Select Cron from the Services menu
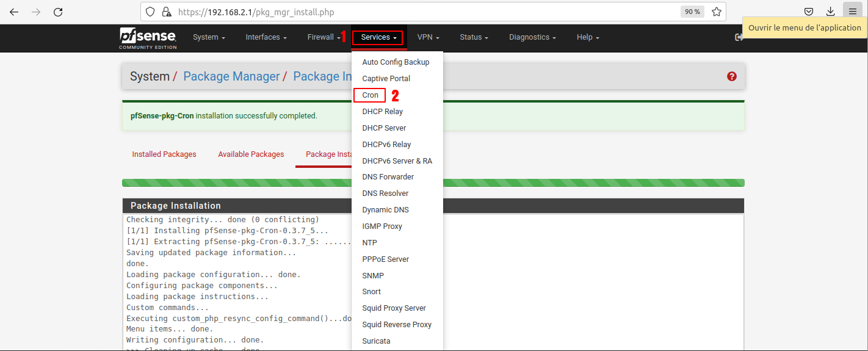 (370, 95)
